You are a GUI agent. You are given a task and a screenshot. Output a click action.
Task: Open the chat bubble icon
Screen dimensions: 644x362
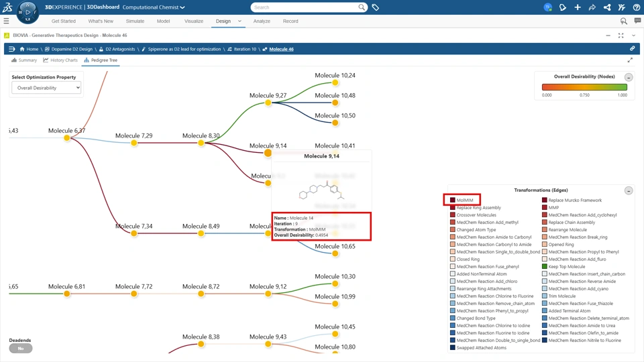pos(637,21)
